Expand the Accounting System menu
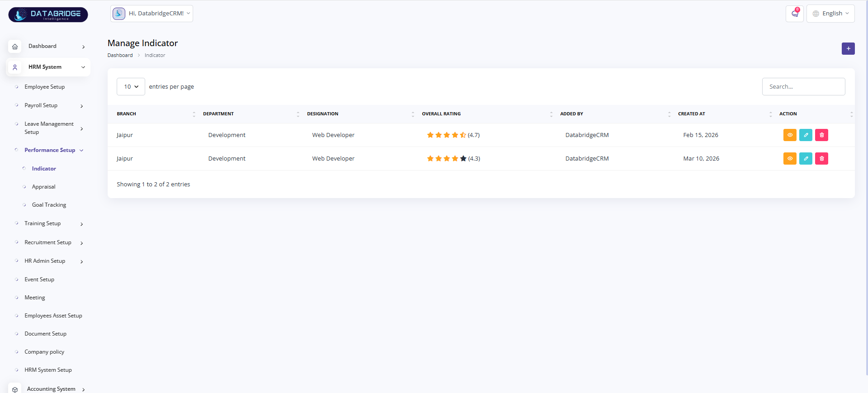This screenshot has height=393, width=868. click(83, 389)
